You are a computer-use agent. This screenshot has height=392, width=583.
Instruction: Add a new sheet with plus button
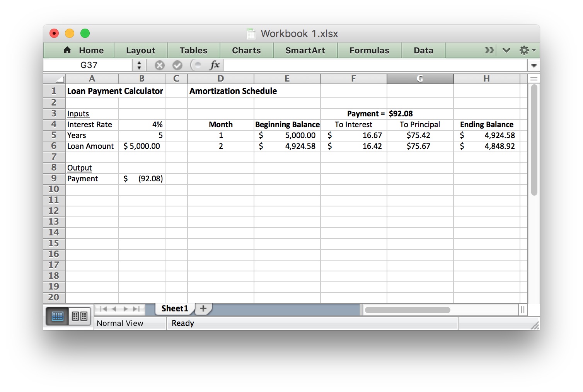click(x=203, y=308)
